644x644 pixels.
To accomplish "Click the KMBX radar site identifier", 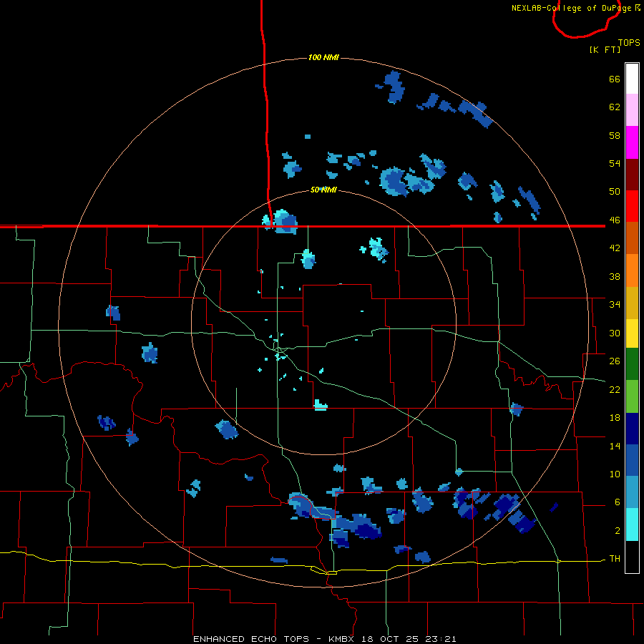I will (341, 639).
